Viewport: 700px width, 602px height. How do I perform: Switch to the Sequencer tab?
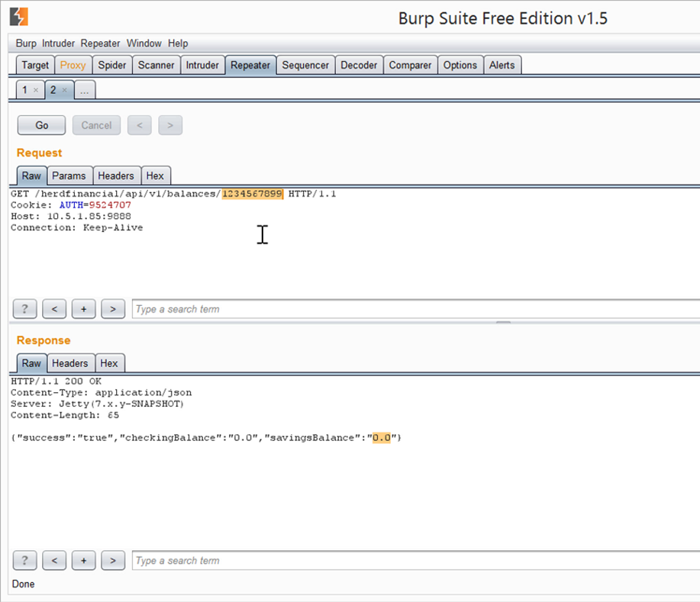coord(305,65)
